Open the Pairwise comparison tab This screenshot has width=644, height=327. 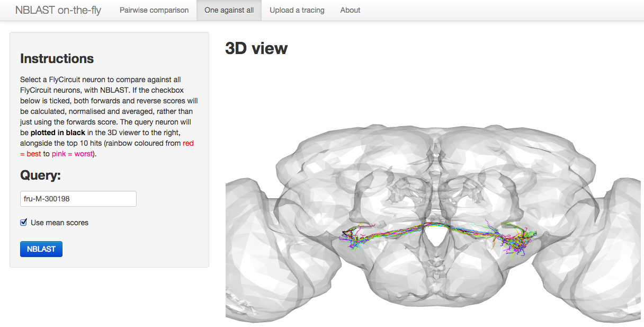tap(154, 10)
